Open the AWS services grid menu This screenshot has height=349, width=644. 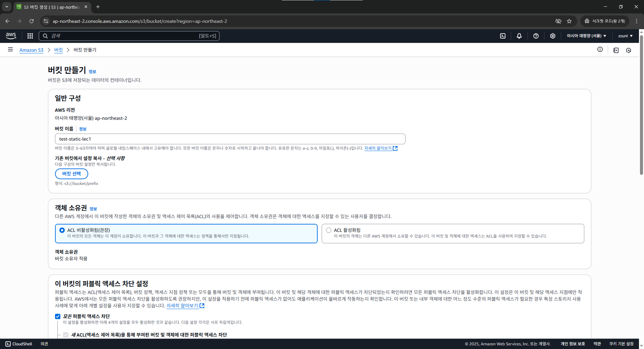(30, 36)
